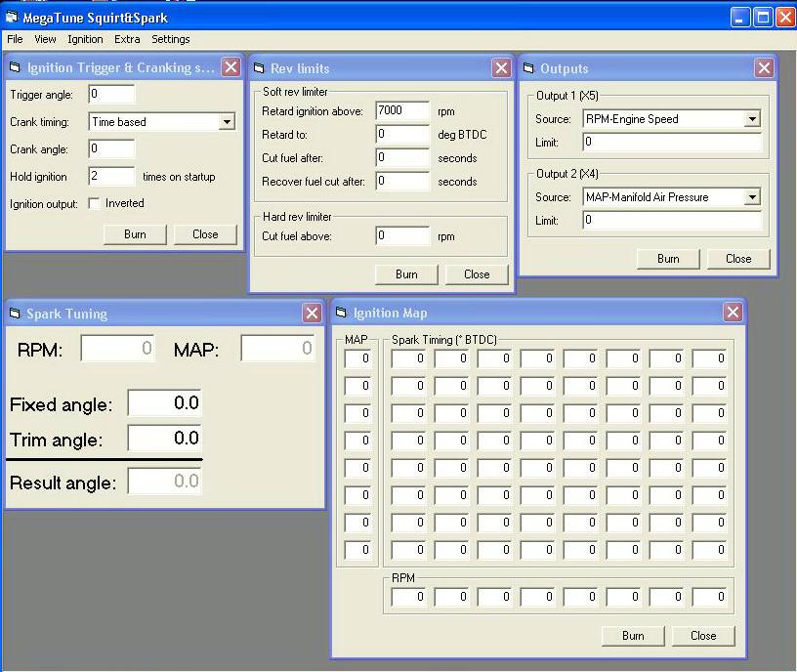Click Close button in Outputs window

[x=737, y=259]
